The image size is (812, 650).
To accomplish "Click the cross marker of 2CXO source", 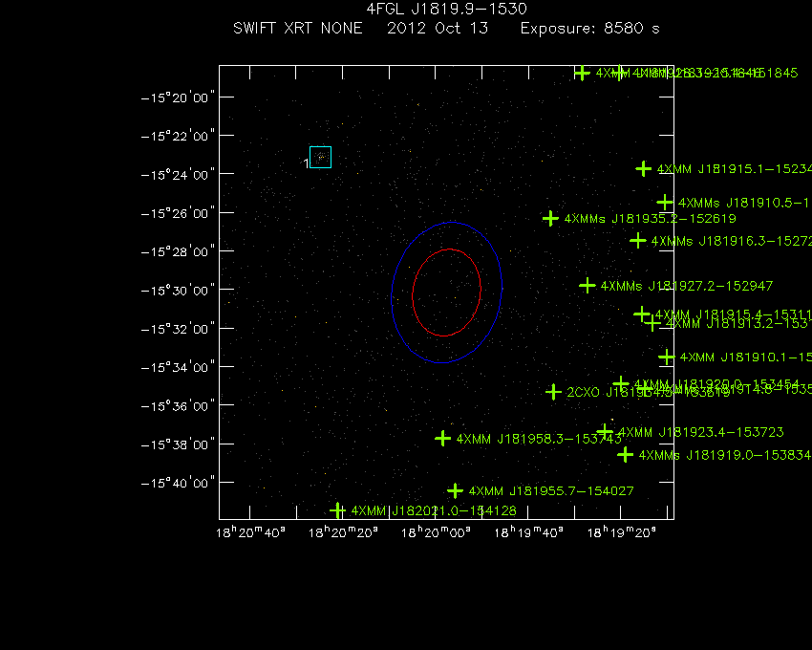I will pyautogui.click(x=553, y=392).
